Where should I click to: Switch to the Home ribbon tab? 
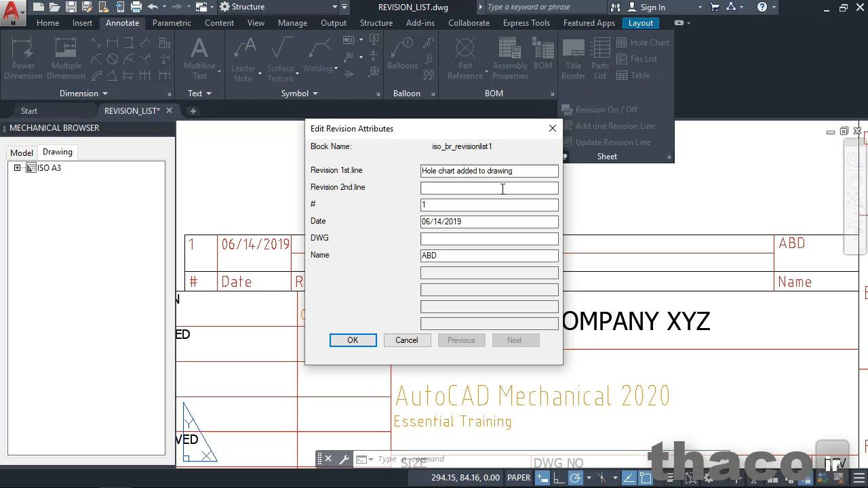[x=47, y=23]
